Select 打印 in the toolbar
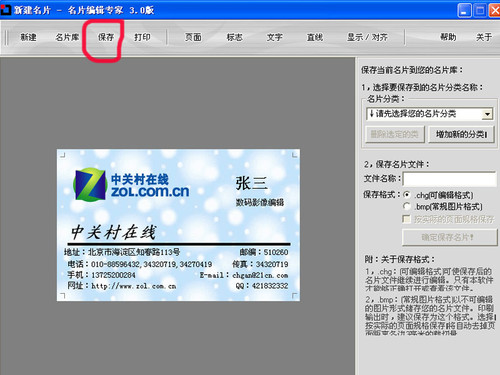This screenshot has height=375, width=500. 142,37
